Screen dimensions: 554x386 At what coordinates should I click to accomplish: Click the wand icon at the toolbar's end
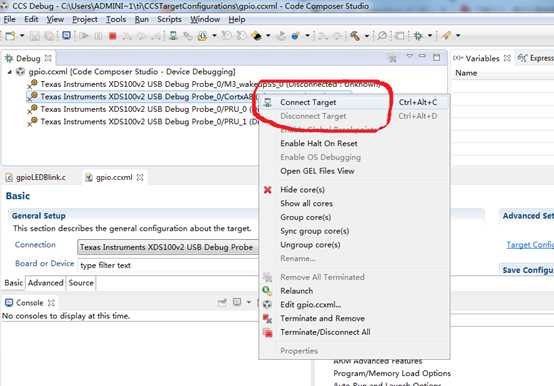447,36
